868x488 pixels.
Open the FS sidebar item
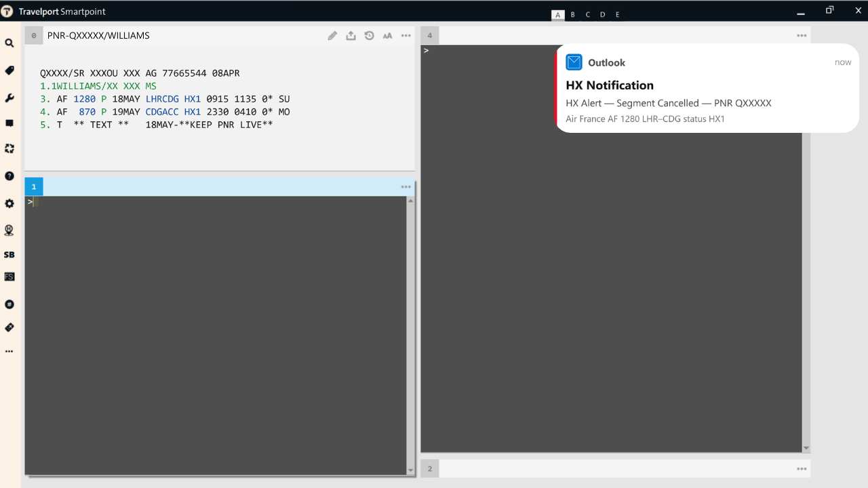tap(9, 277)
